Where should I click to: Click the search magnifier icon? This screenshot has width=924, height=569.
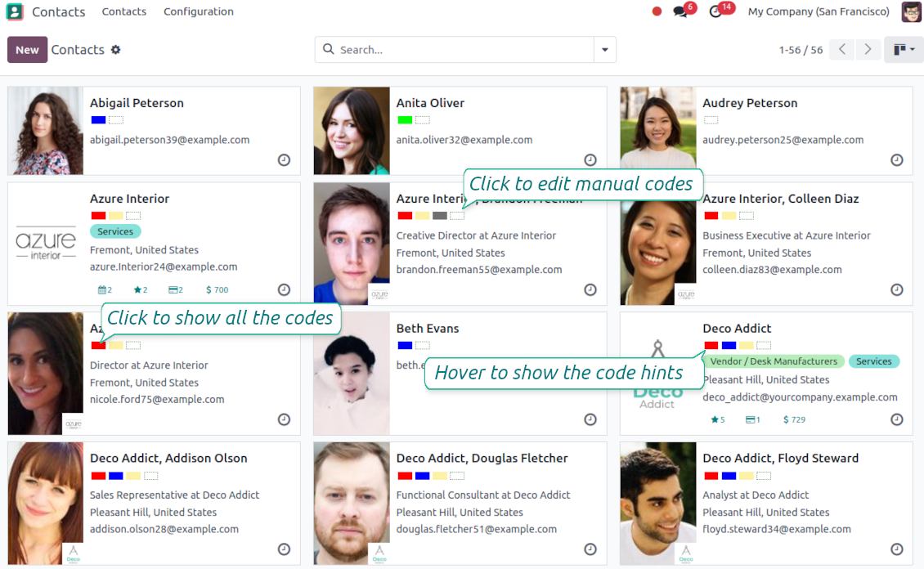pos(329,49)
